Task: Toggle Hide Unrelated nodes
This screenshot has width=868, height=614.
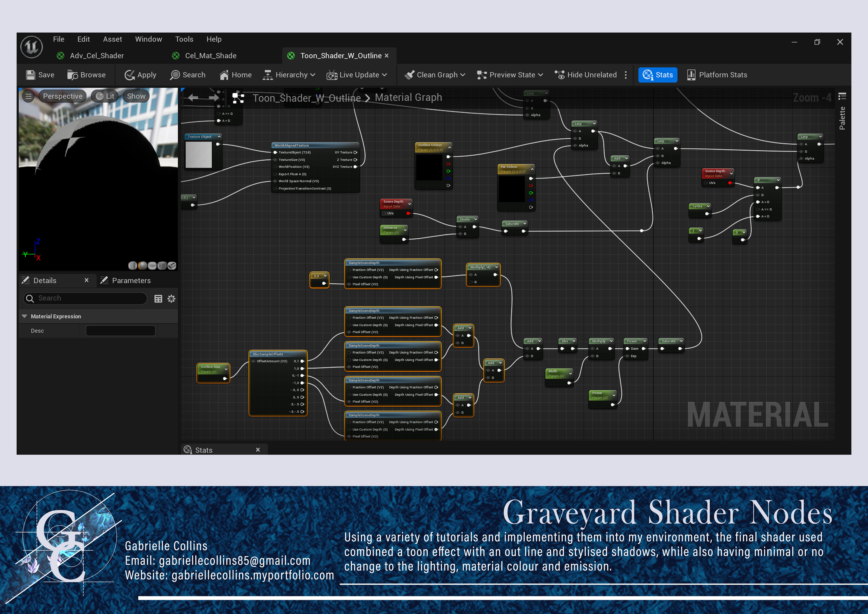Action: 586,75
